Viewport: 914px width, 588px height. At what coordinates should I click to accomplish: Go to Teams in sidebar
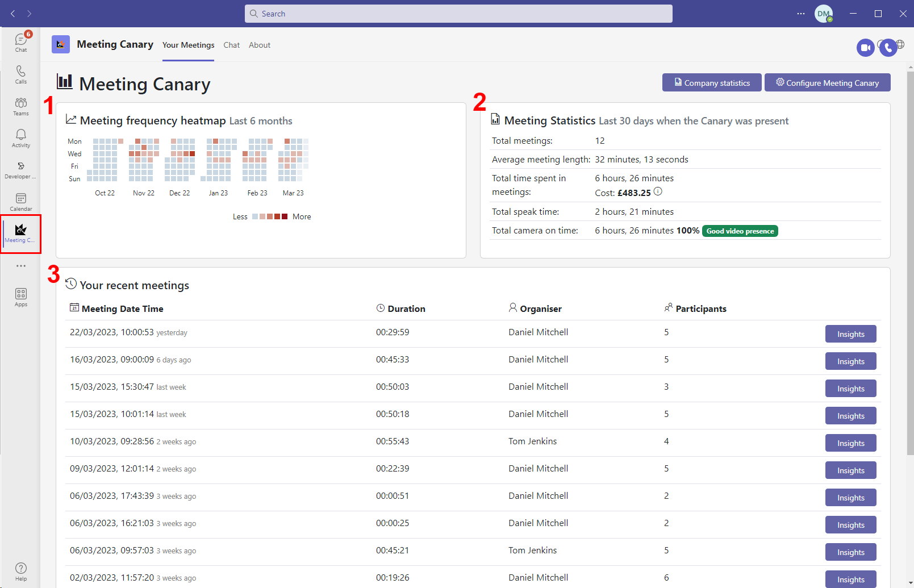[x=21, y=106]
